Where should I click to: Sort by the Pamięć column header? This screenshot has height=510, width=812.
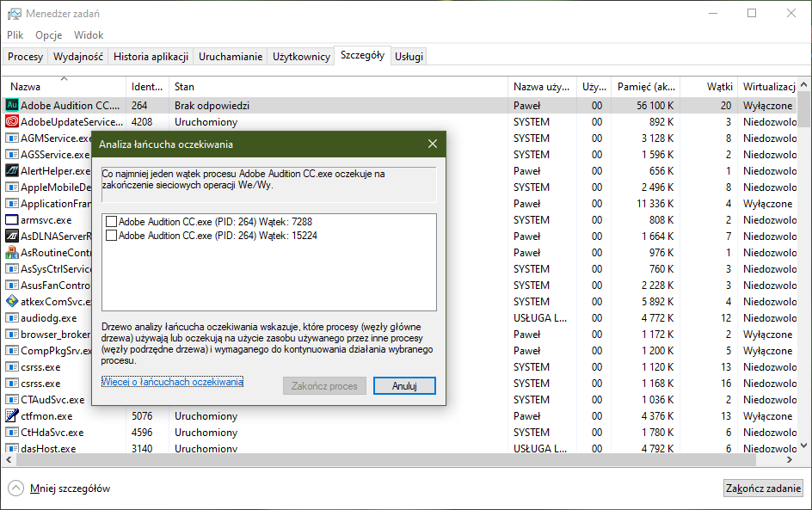(x=646, y=87)
